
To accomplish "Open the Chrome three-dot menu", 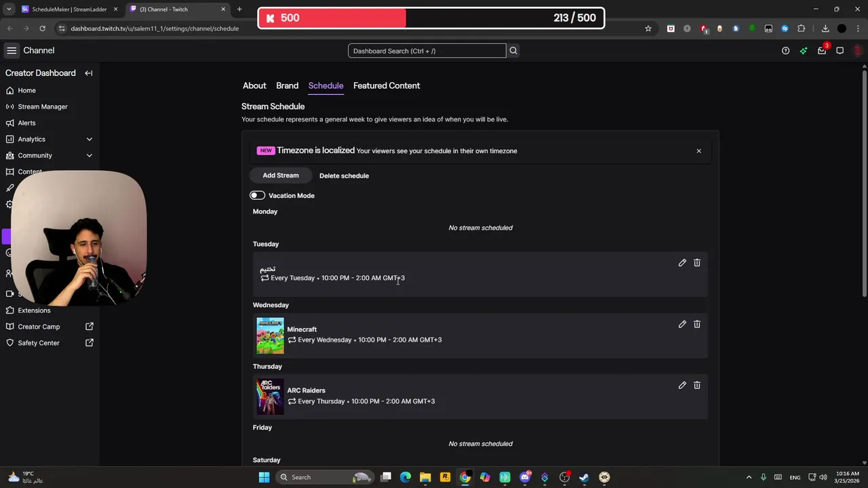I will (858, 28).
